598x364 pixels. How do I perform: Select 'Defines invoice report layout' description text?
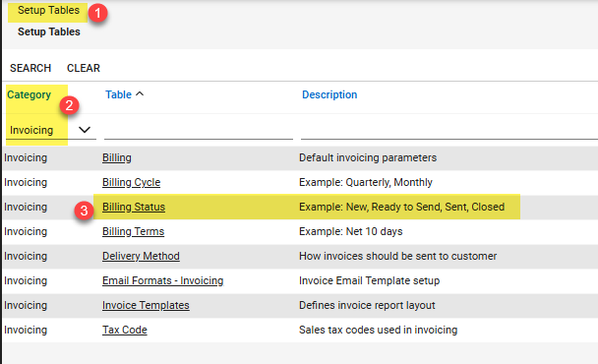click(367, 305)
